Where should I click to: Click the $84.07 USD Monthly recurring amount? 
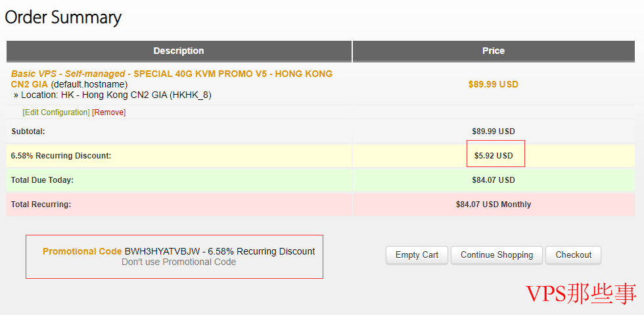tap(493, 205)
